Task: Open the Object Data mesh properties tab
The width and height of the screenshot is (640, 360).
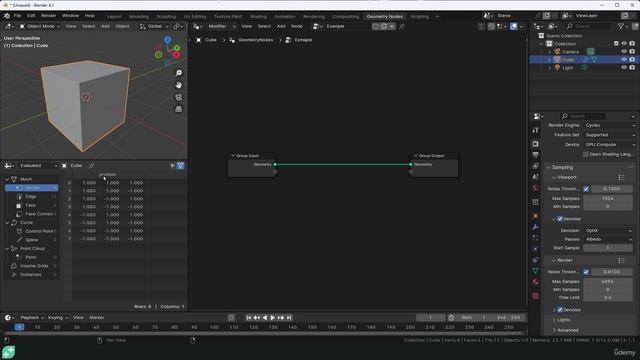Action: pos(536,271)
